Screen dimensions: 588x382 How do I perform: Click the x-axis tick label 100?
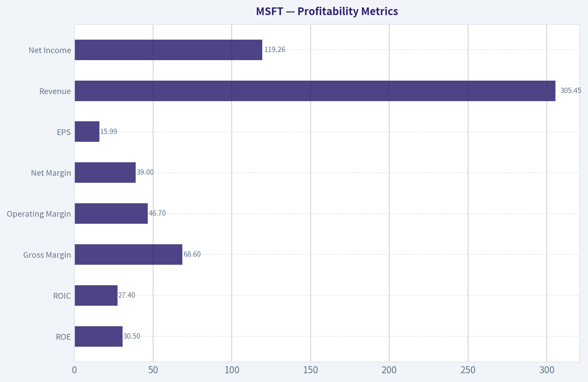pyautogui.click(x=232, y=370)
